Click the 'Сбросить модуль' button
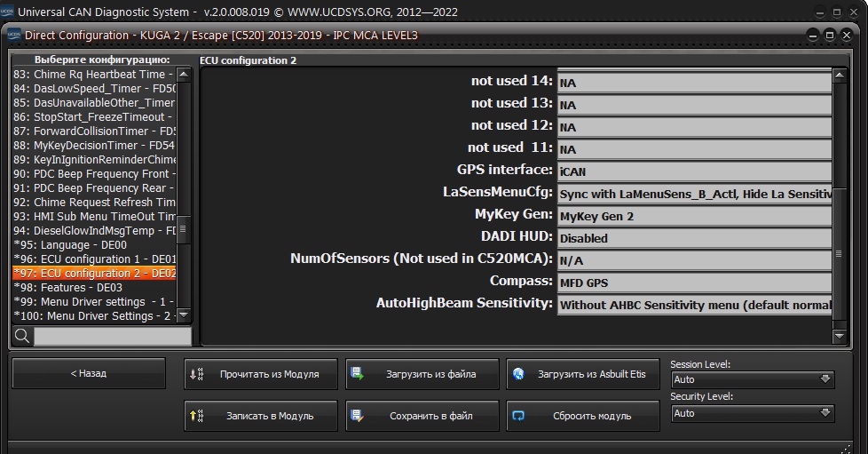868x454 pixels. (x=583, y=415)
